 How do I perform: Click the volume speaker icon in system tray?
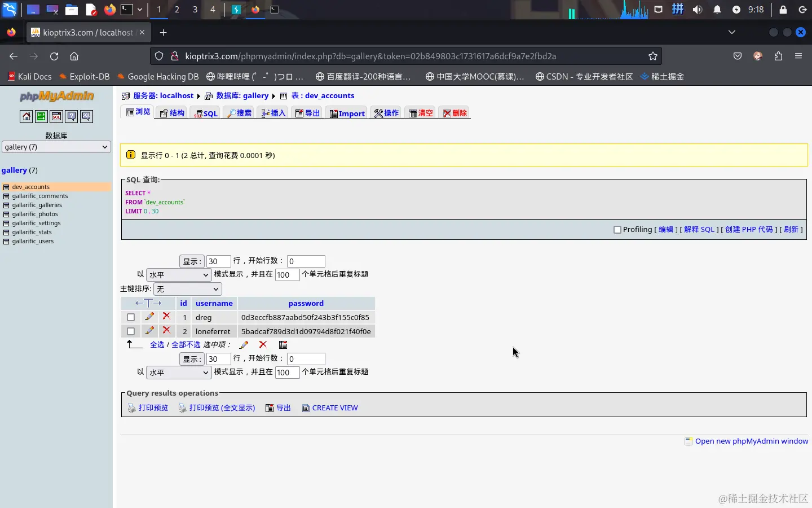pyautogui.click(x=698, y=9)
